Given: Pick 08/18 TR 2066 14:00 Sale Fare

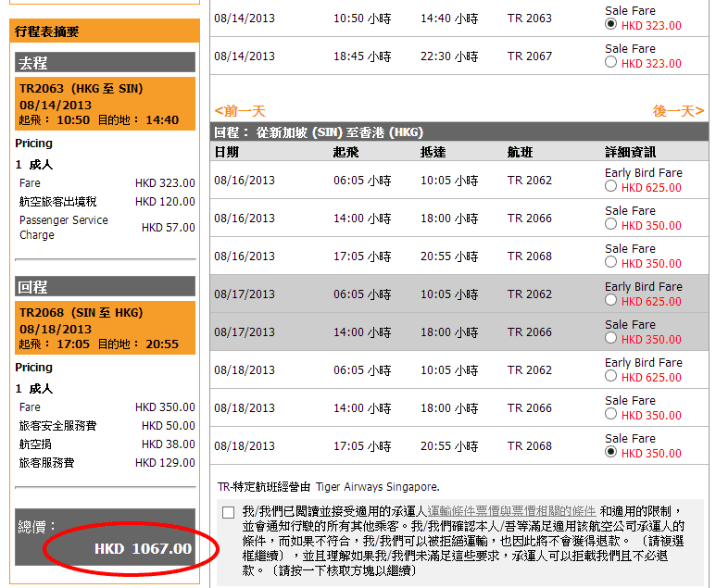Looking at the screenshot, I should click(610, 415).
